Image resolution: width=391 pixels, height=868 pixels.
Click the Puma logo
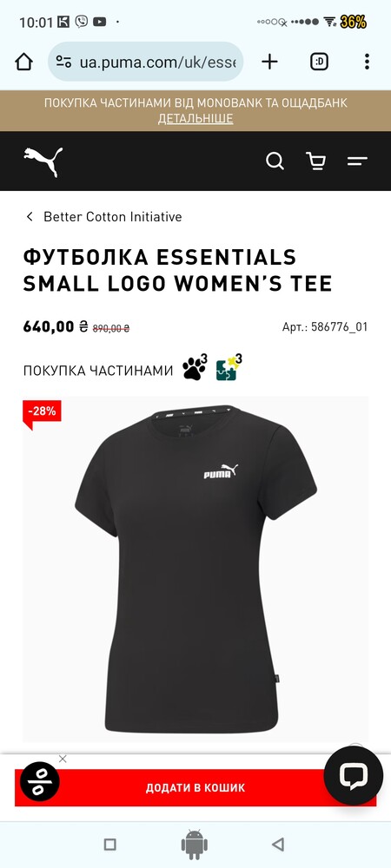[x=43, y=161]
